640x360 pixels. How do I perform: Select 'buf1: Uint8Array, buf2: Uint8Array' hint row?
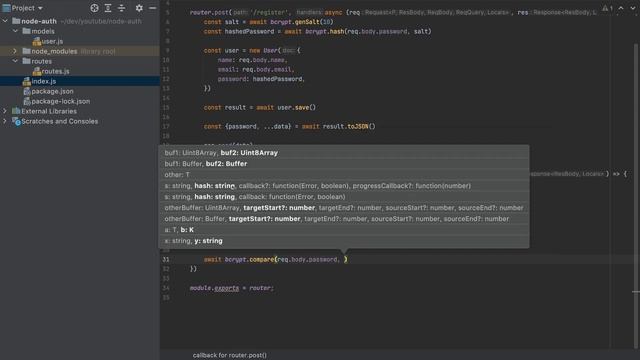tap(344, 153)
